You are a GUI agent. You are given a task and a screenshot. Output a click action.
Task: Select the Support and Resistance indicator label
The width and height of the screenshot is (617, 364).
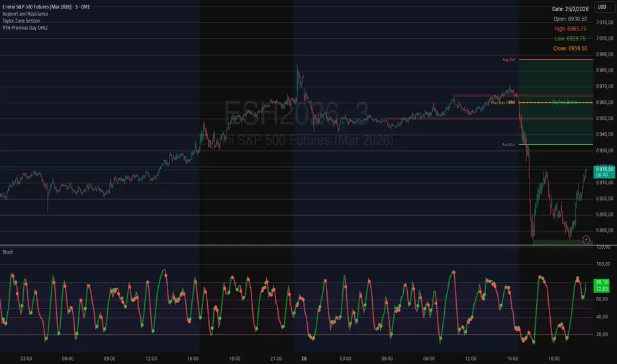[25, 14]
